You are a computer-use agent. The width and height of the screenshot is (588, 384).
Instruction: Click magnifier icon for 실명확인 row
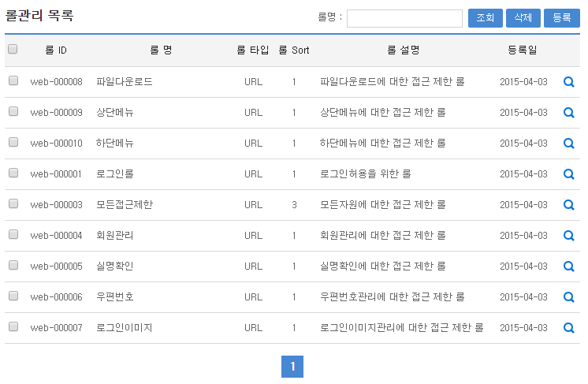(568, 267)
